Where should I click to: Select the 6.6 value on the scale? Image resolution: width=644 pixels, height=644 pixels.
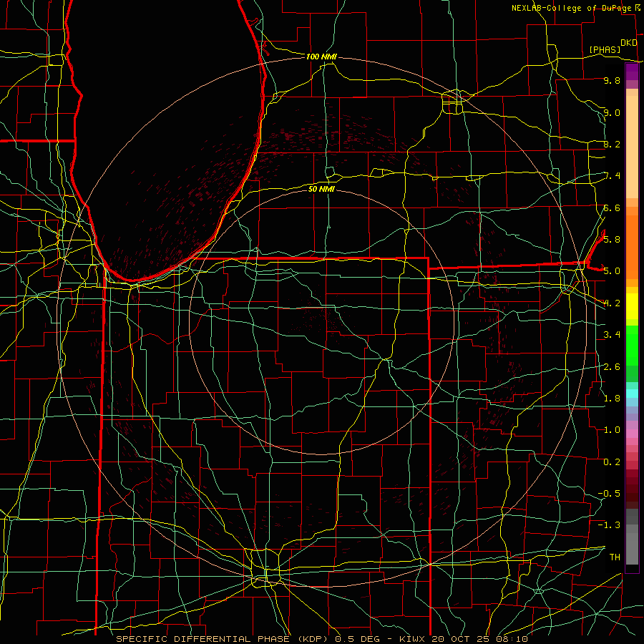[612, 208]
